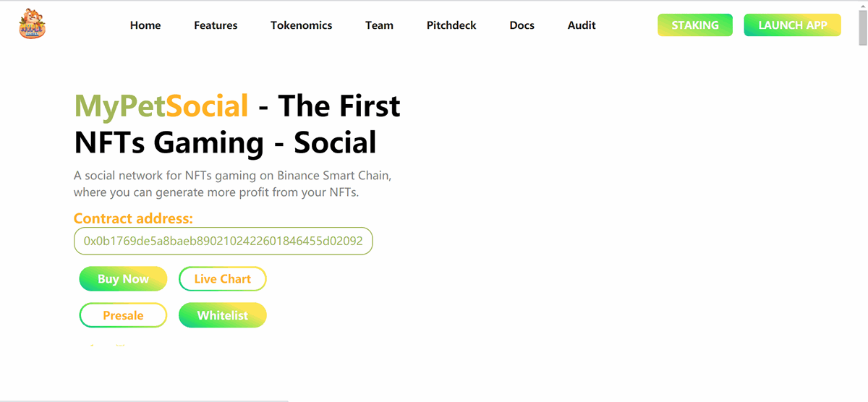This screenshot has width=868, height=402.
Task: Open the Home menu item
Action: 145,25
